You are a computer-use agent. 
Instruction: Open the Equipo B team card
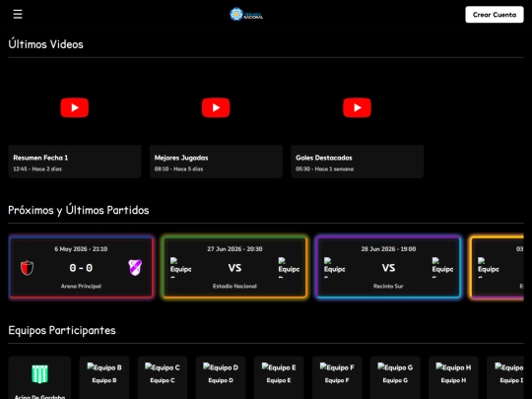104,377
